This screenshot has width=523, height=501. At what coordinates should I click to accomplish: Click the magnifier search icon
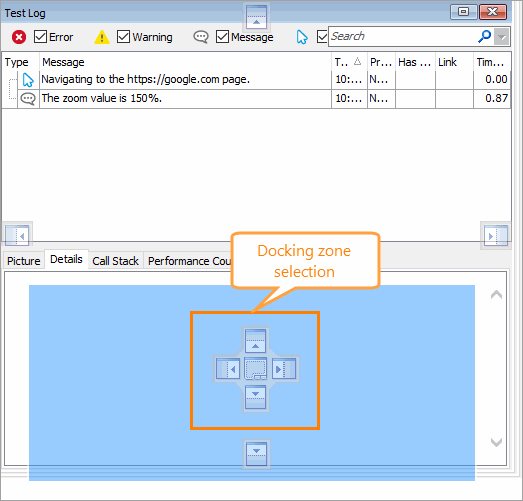(x=484, y=37)
